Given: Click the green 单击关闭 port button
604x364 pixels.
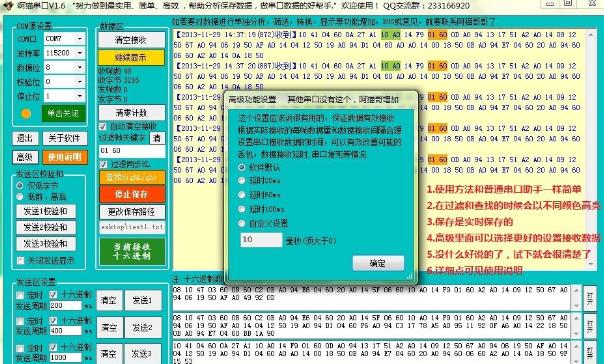Looking at the screenshot, I should tap(64, 114).
